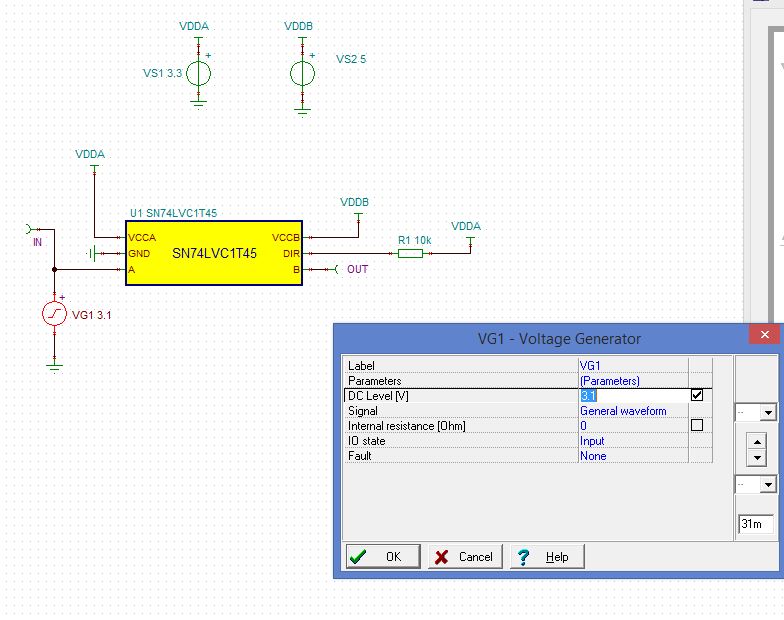Click the down arrow stepper button
784x620 pixels.
(757, 458)
